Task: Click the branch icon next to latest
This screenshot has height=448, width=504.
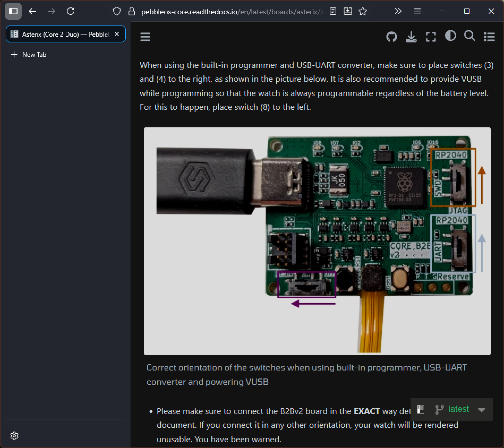Action: 439,409
